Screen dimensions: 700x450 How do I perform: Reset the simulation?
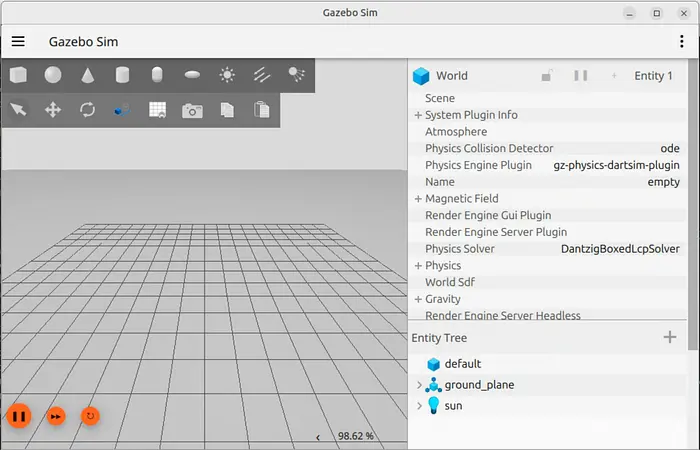(x=90, y=416)
